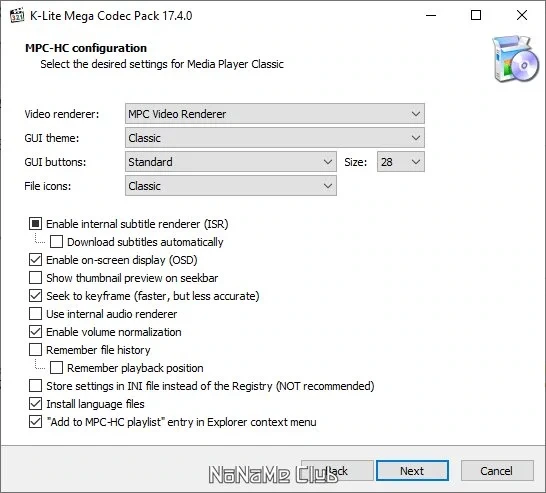Image resolution: width=546 pixels, height=493 pixels.
Task: Click the 'File icons:' label
Action: point(48,186)
